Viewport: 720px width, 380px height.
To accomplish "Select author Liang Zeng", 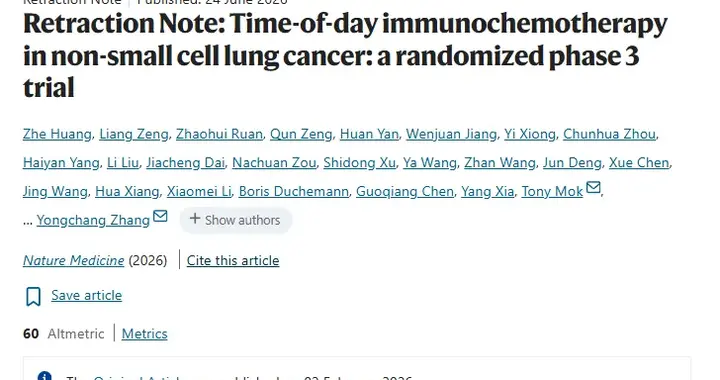I will pyautogui.click(x=134, y=134).
